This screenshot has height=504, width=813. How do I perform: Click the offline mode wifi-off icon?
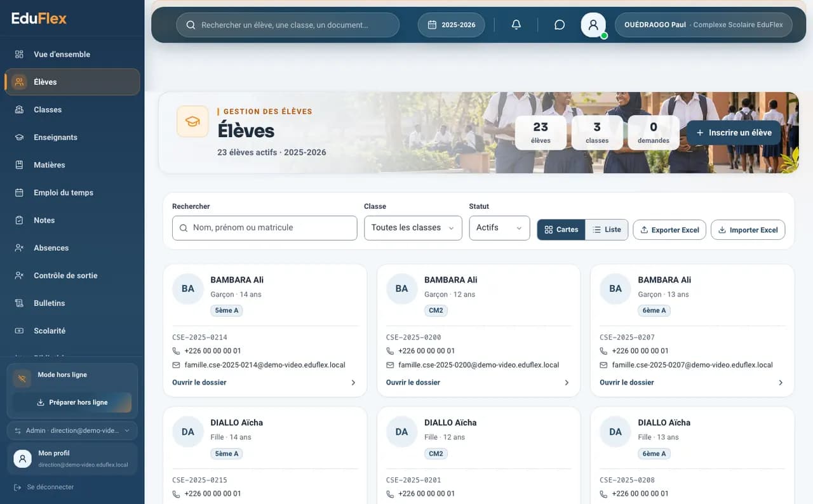tap(22, 378)
